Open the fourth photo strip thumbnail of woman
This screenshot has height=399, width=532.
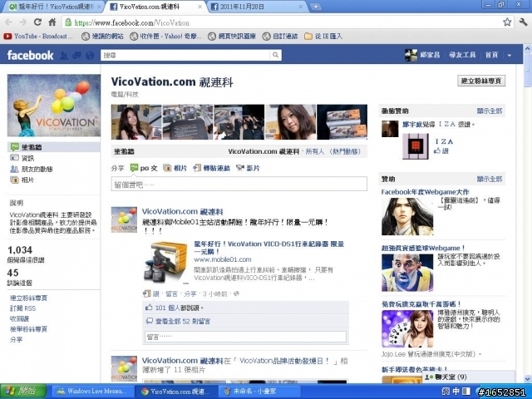290,122
